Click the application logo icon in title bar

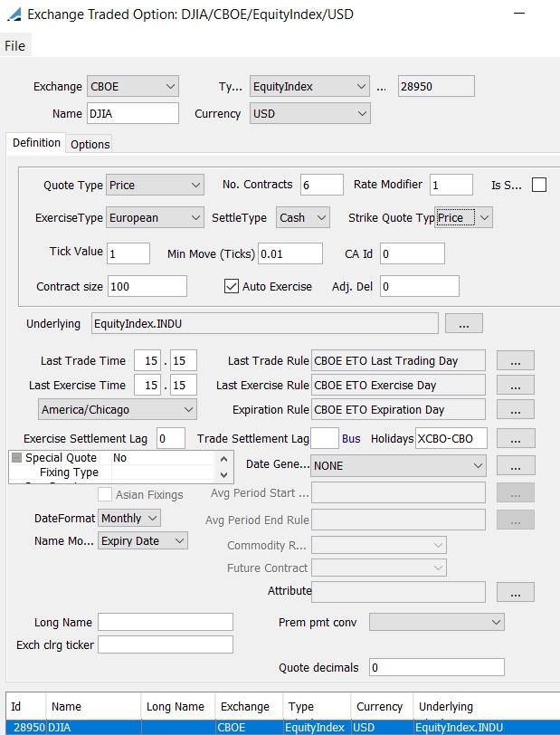(x=14, y=14)
